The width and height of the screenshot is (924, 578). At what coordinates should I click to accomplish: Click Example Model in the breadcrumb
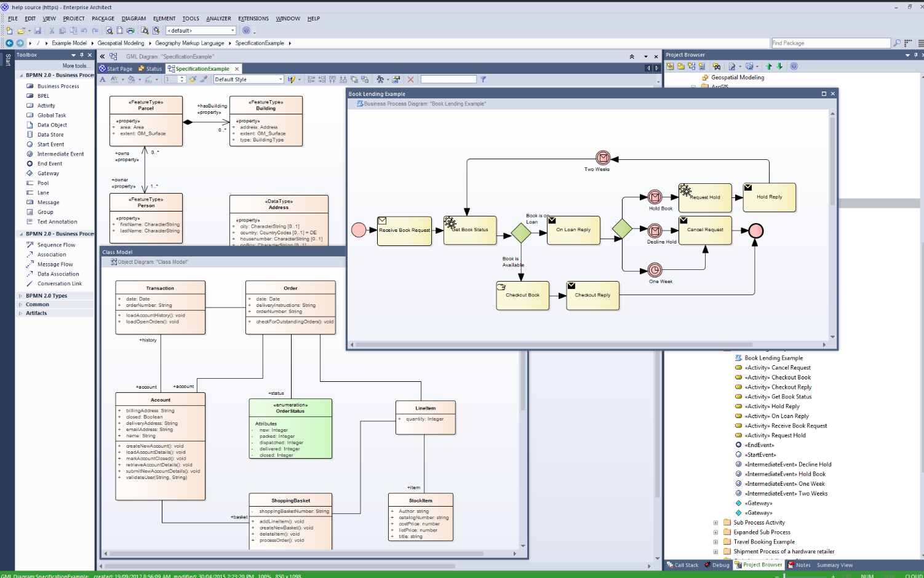point(69,43)
